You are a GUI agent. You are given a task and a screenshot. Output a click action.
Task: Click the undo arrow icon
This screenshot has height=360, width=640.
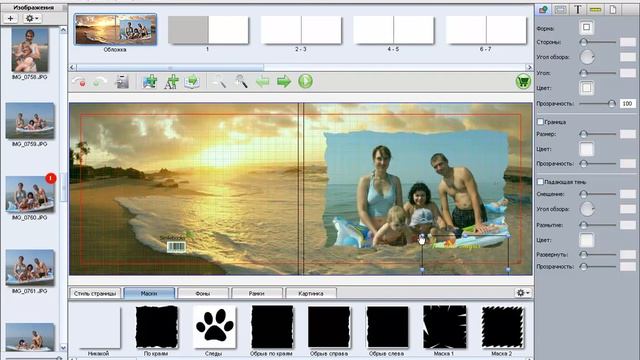click(79, 82)
